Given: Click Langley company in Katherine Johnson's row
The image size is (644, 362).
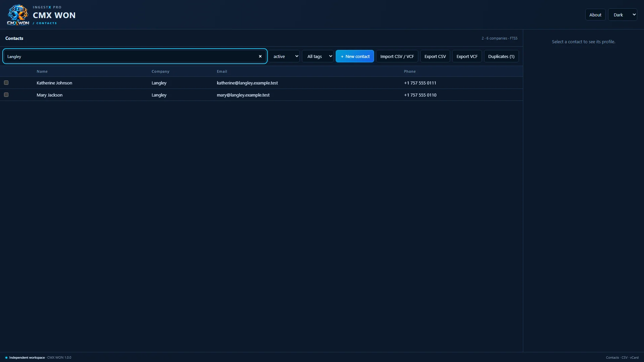Looking at the screenshot, I should (x=159, y=83).
